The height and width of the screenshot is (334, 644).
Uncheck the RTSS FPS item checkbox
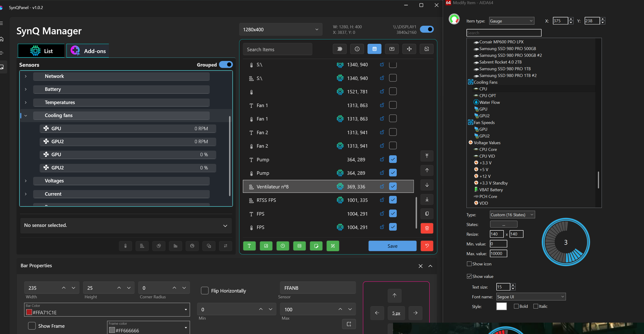[393, 200]
